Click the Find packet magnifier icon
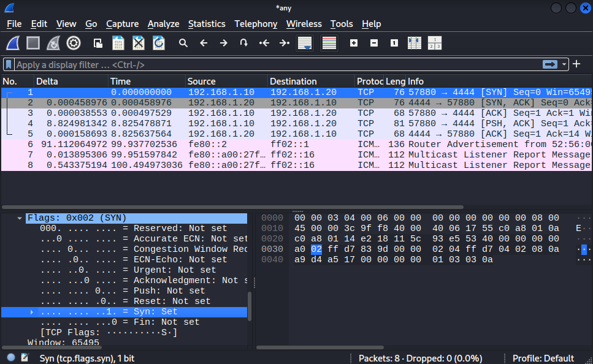The height and width of the screenshot is (364, 593). click(183, 43)
